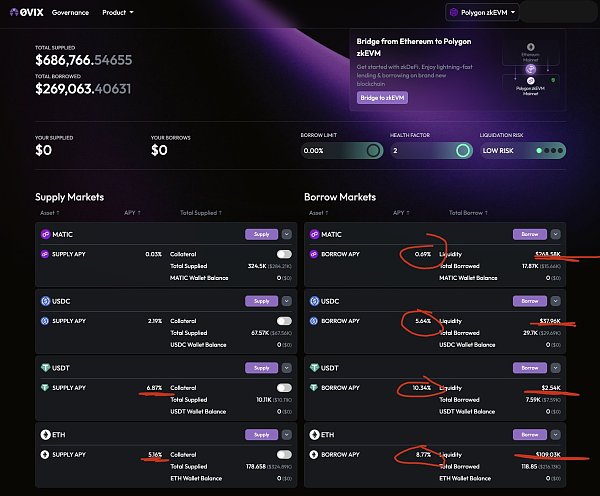Toggle MATIC collateral switch
The image size is (600, 496).
[x=284, y=254]
